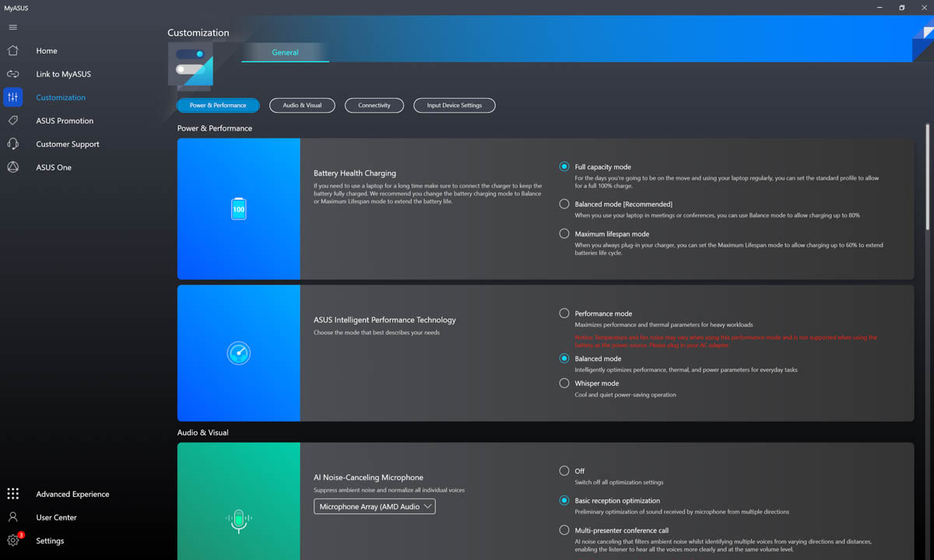
Task: Click the Customer Support headset icon
Action: (12, 144)
